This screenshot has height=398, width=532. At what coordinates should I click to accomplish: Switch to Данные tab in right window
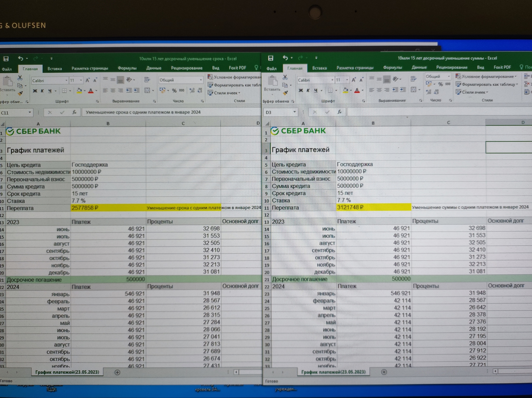419,67
